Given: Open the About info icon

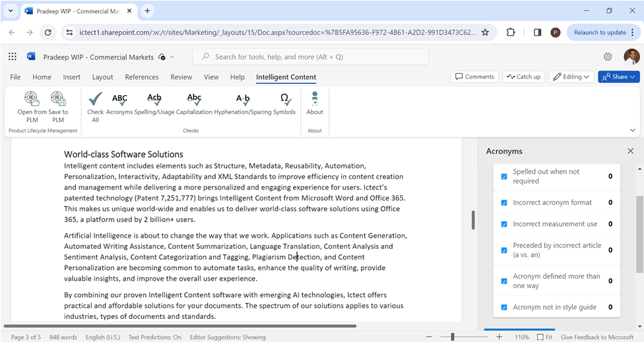Looking at the screenshot, I should [x=315, y=98].
